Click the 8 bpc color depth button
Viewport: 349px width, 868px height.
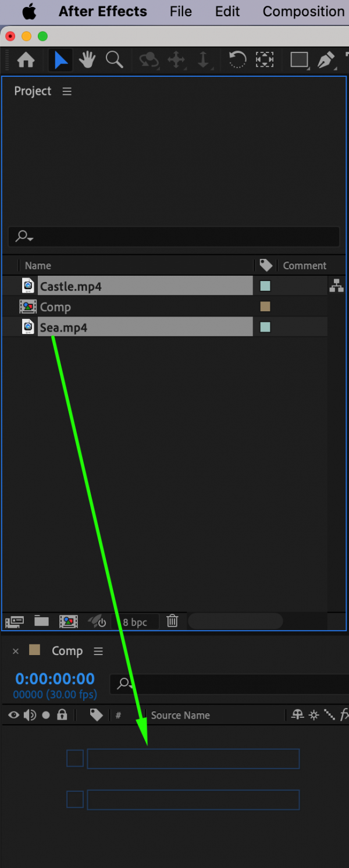coord(135,622)
